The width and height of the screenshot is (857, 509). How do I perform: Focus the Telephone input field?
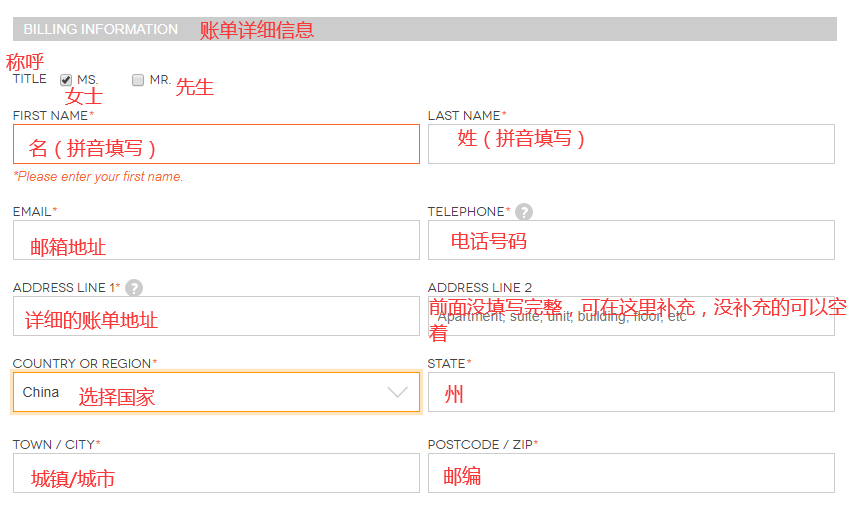[630, 240]
